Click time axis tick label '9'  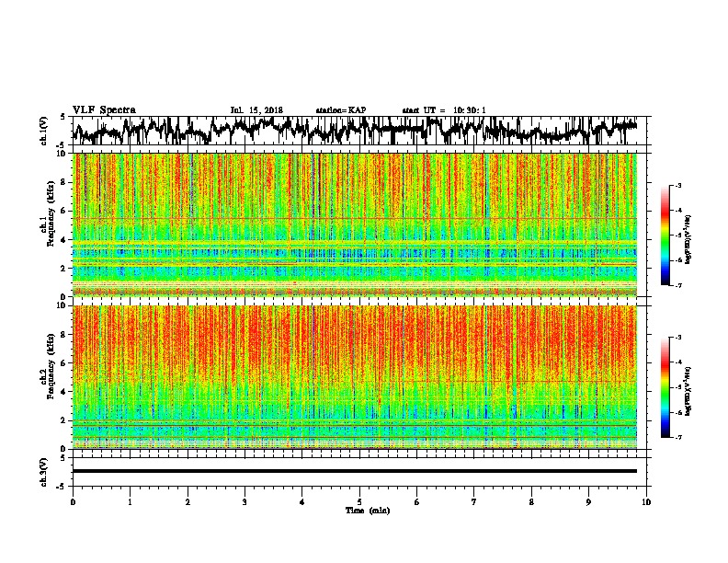coord(588,502)
